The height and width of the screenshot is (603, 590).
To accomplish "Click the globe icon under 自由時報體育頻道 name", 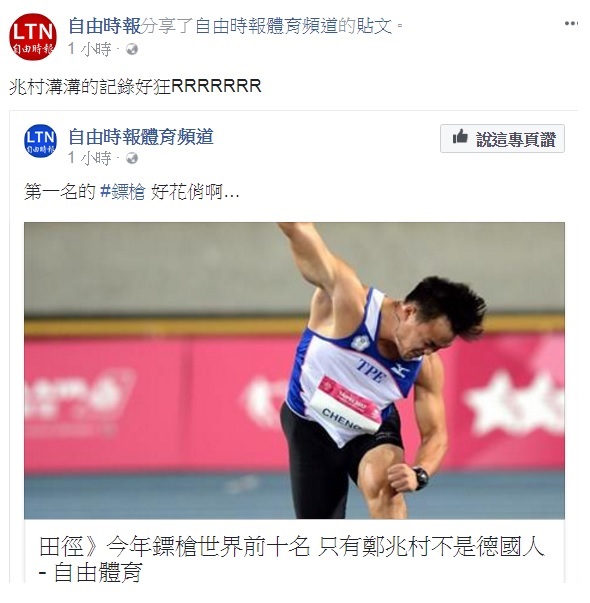I will pyautogui.click(x=132, y=158).
